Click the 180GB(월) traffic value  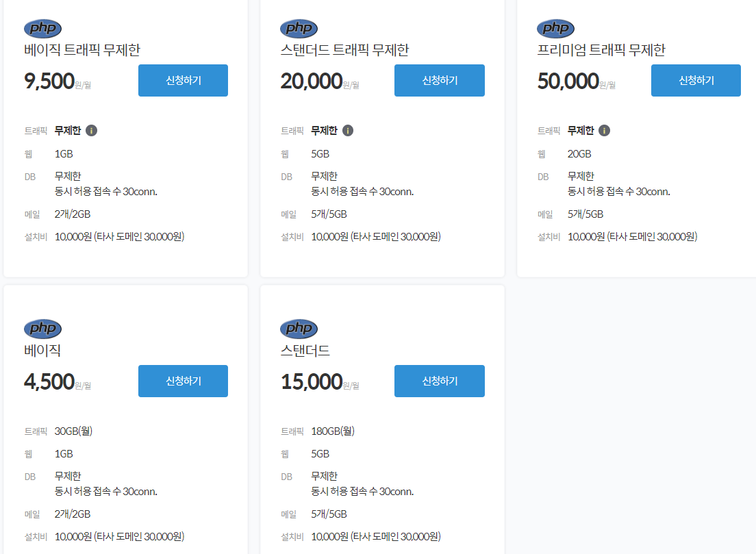(x=333, y=431)
